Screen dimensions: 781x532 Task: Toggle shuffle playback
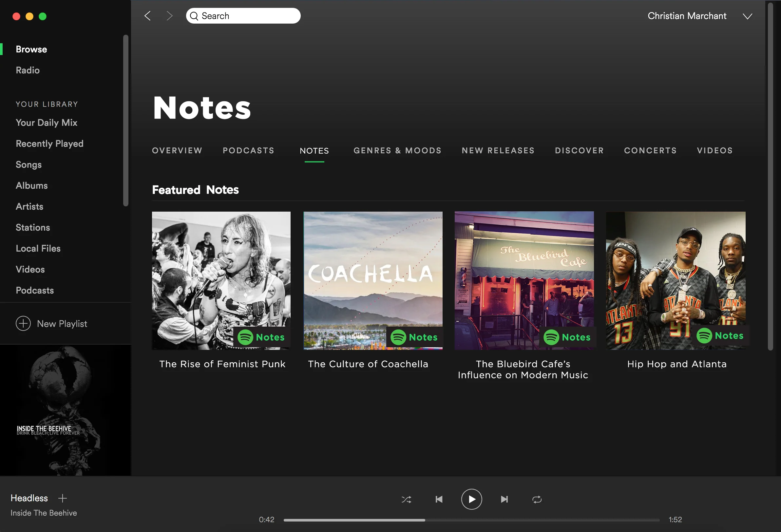coord(406,499)
